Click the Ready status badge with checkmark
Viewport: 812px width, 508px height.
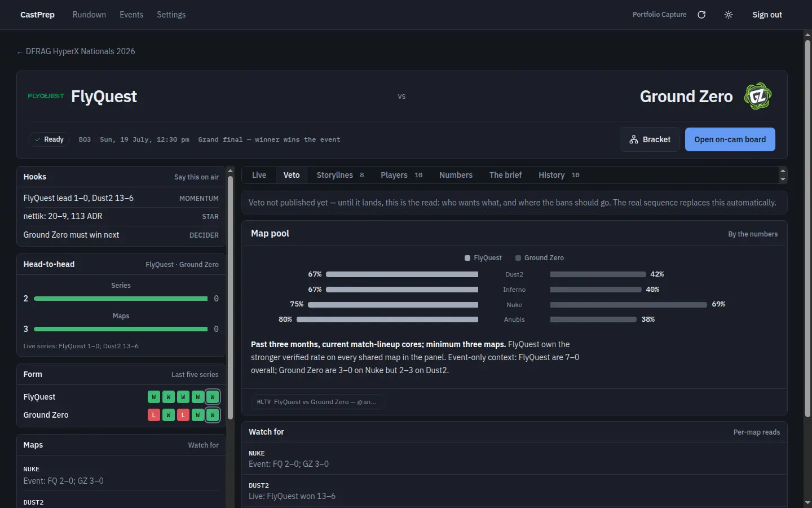tap(49, 139)
